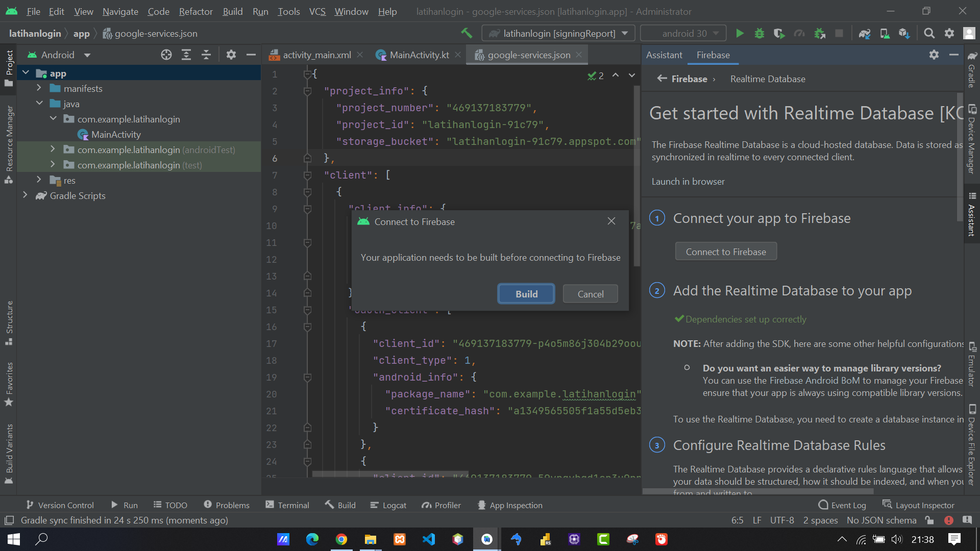This screenshot has width=980, height=551.
Task: Click the profile app icon in toolbar
Action: (x=799, y=33)
